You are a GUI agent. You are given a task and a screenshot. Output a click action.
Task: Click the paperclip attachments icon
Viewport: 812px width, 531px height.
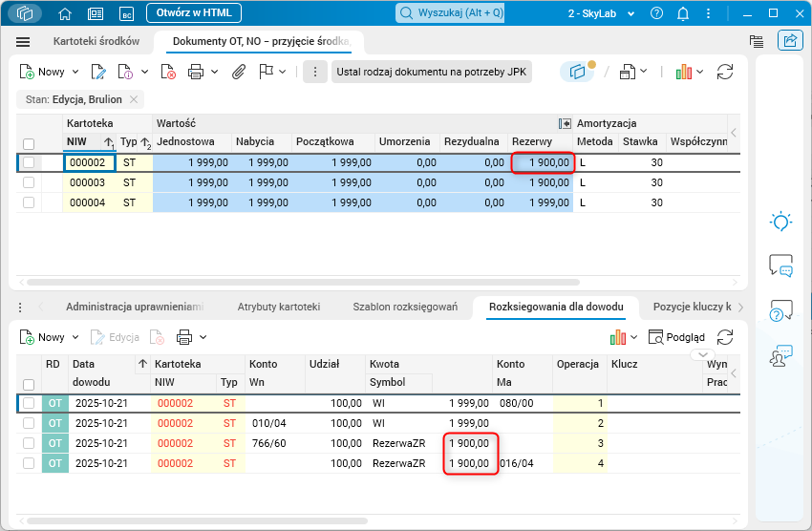pyautogui.click(x=239, y=72)
